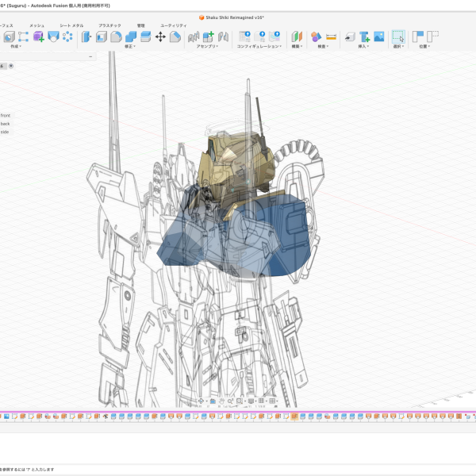Viewport: 476px width, 476px height.
Task: Select the 'front' named view
Action: pyautogui.click(x=6, y=115)
